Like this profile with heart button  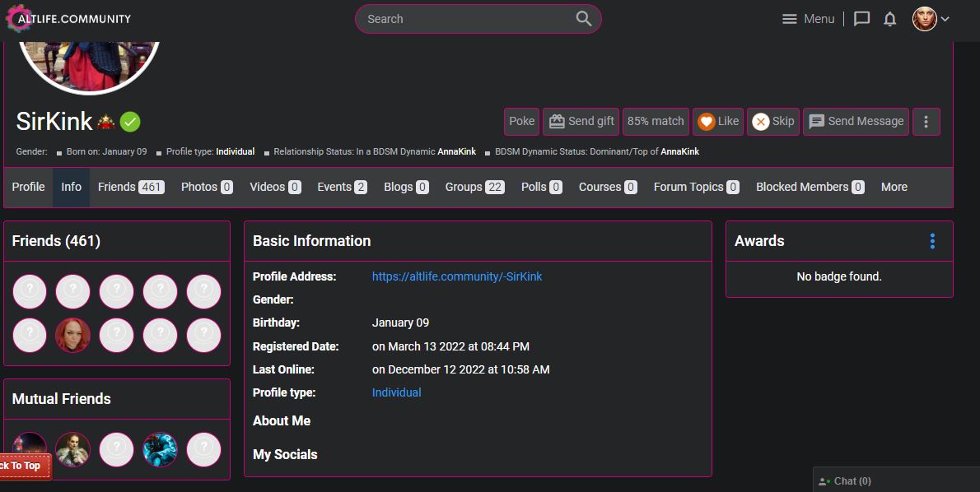point(718,122)
